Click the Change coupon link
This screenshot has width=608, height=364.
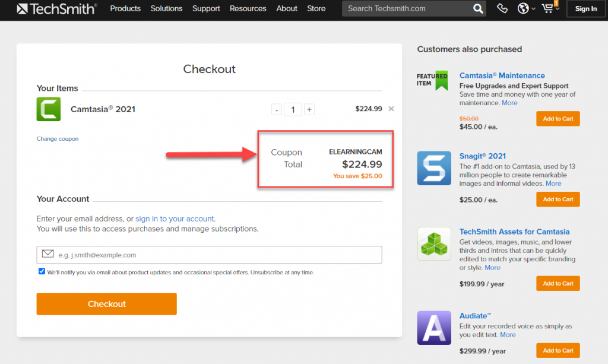click(58, 139)
